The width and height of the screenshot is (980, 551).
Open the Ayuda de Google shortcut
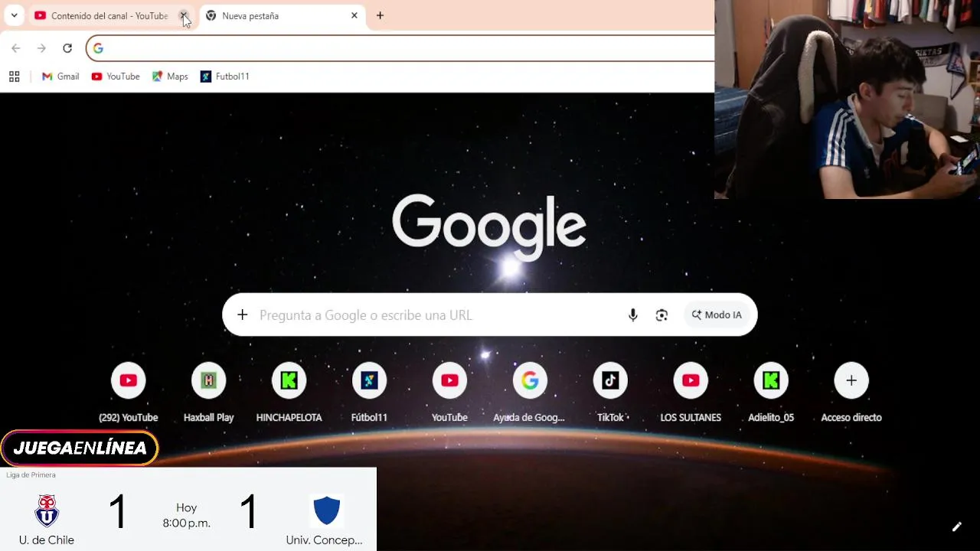pyautogui.click(x=530, y=393)
